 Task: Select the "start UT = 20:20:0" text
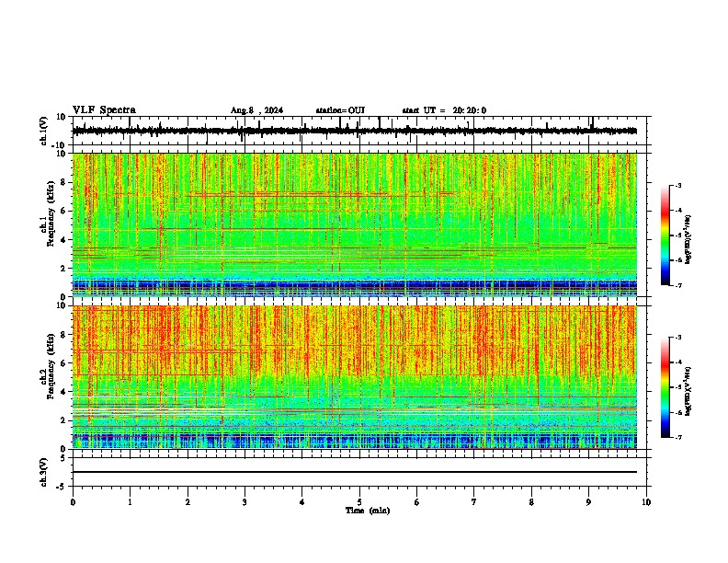[x=444, y=110]
